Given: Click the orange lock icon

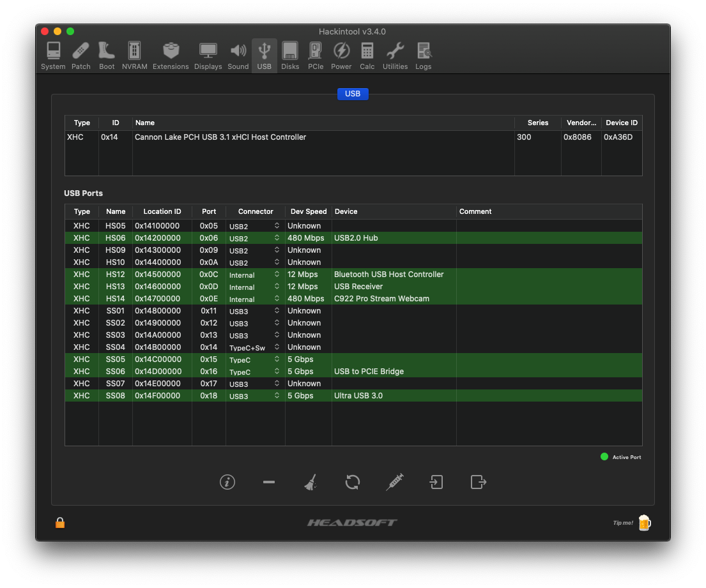Looking at the screenshot, I should pyautogui.click(x=60, y=523).
